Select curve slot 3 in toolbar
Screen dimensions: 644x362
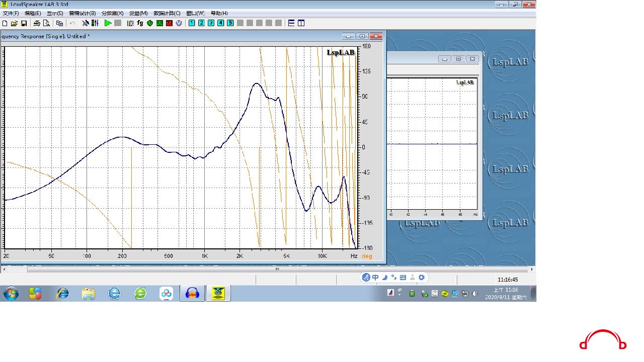[x=211, y=23]
